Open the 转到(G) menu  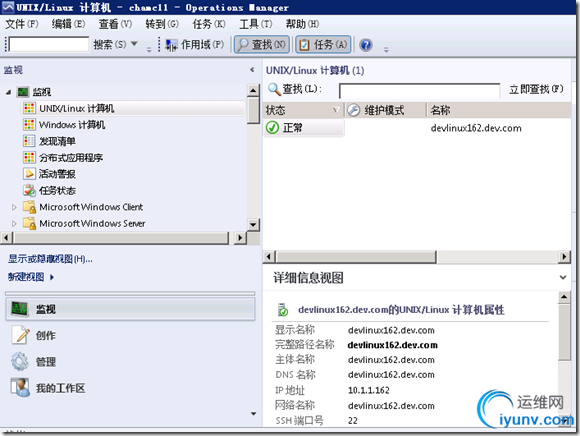[x=162, y=24]
